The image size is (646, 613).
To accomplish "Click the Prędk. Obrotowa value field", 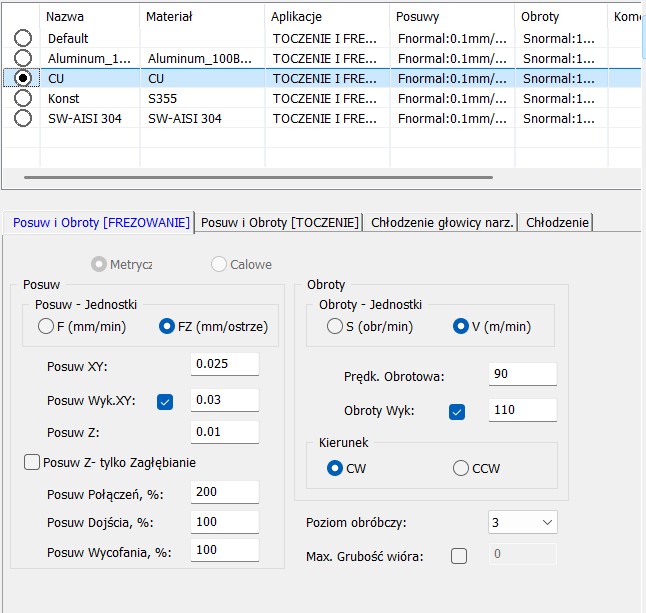I will click(522, 374).
